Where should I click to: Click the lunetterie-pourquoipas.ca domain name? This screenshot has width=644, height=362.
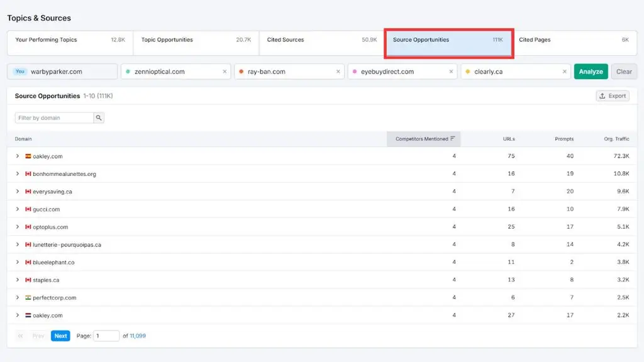point(67,244)
